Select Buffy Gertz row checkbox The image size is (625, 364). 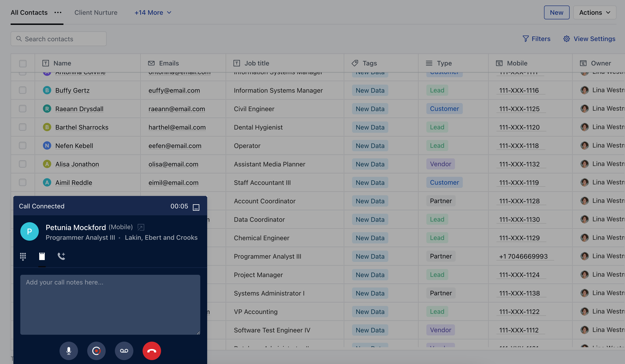click(23, 90)
